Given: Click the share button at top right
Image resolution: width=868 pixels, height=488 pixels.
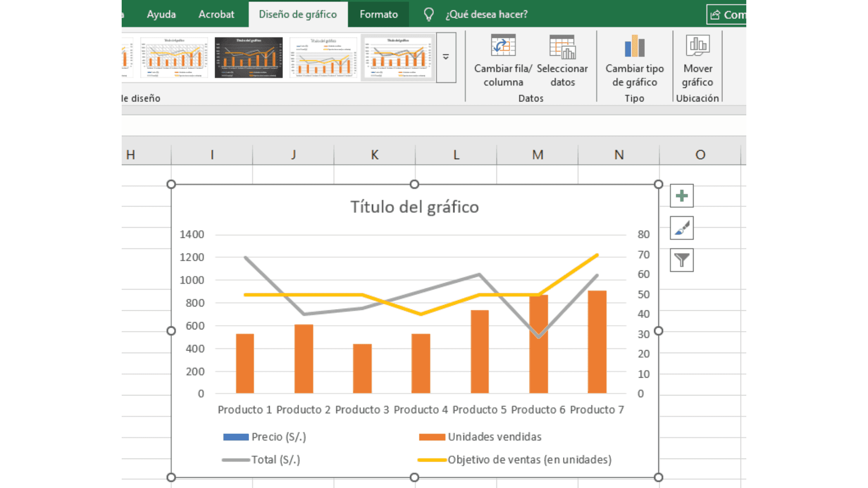Looking at the screenshot, I should click(726, 15).
